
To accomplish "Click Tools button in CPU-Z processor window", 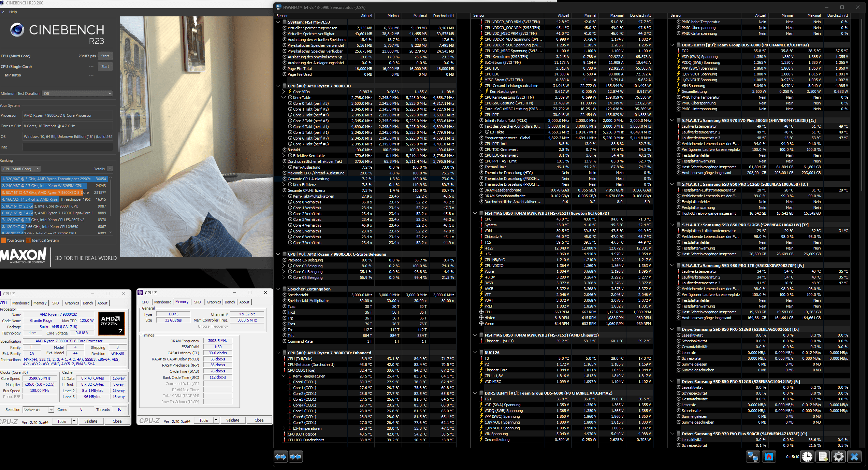I will pyautogui.click(x=62, y=421).
